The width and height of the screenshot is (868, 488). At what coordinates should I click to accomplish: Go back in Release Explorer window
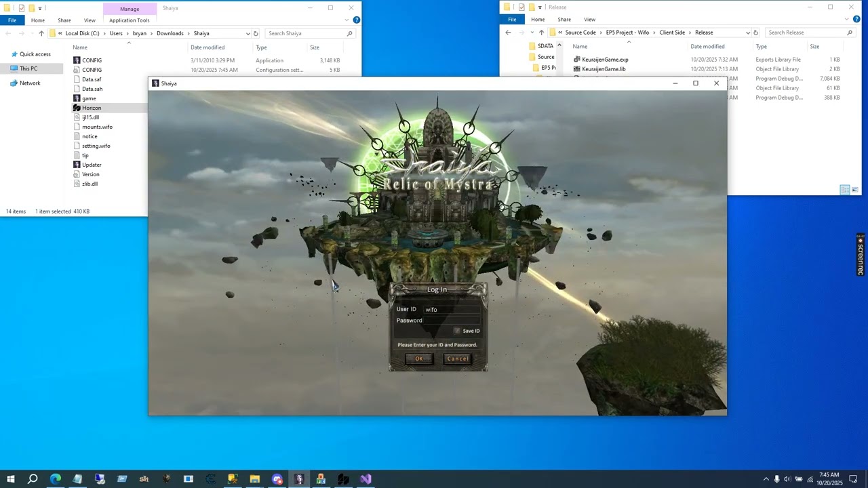[x=508, y=33]
